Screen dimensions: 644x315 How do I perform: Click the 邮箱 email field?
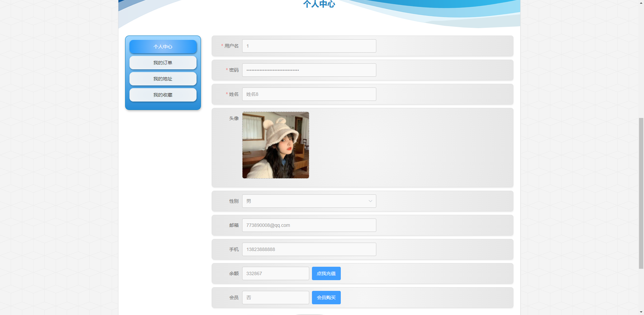tap(309, 225)
